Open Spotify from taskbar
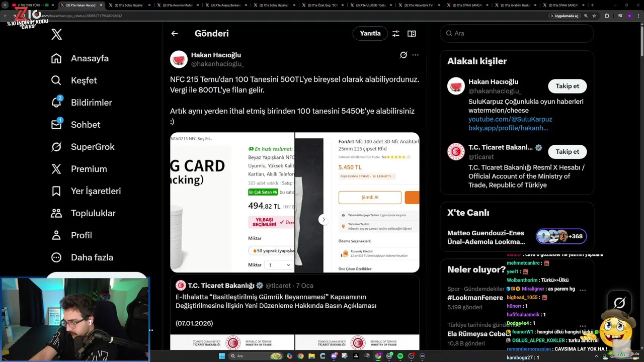The width and height of the screenshot is (644, 362). (x=400, y=356)
